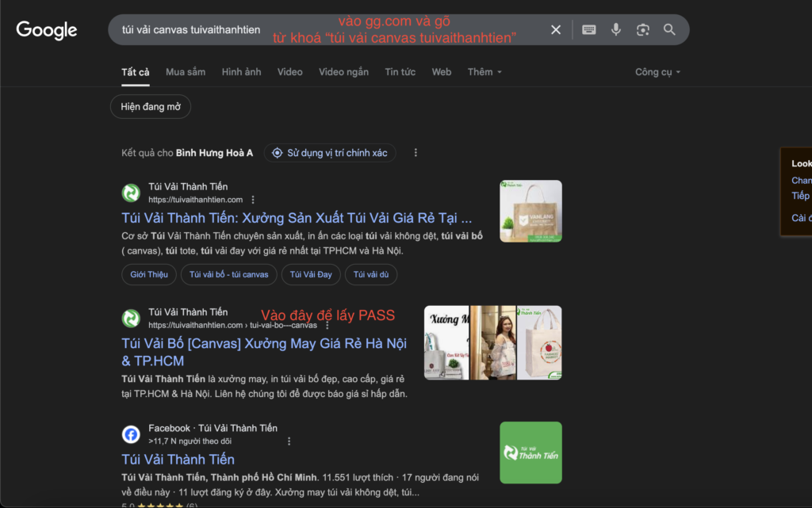Click favicon of first Túi Vải Thành Tiến result
This screenshot has height=508, width=812.
point(131,193)
